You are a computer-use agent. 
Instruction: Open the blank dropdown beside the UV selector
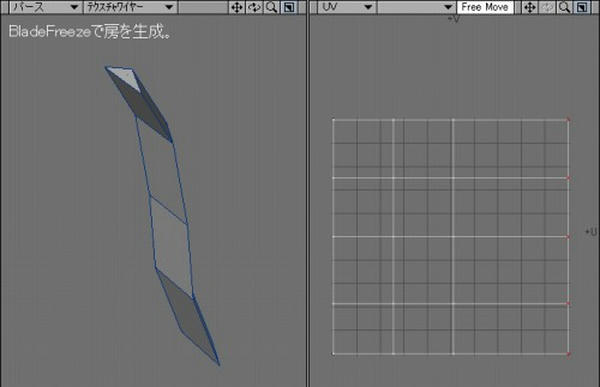[x=416, y=7]
